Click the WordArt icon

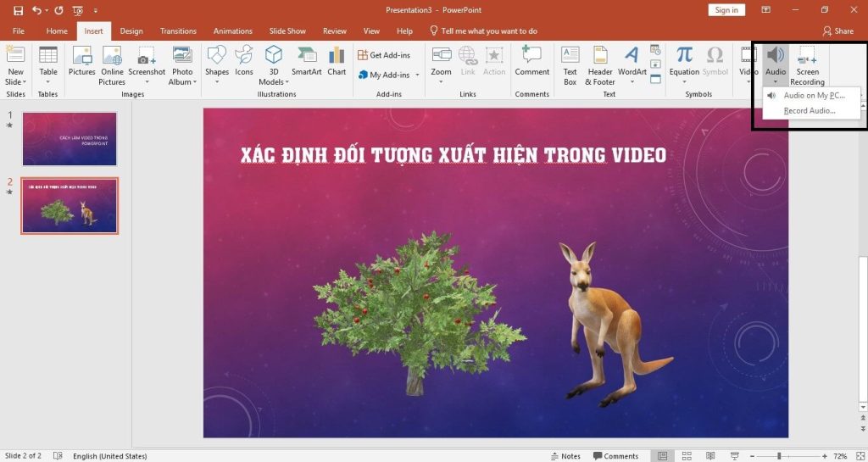tap(632, 55)
